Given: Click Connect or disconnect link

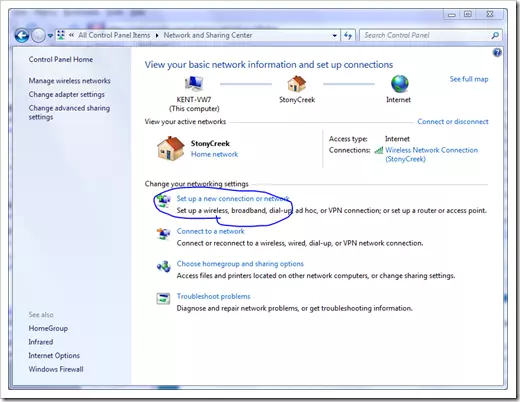Looking at the screenshot, I should click(x=453, y=122).
